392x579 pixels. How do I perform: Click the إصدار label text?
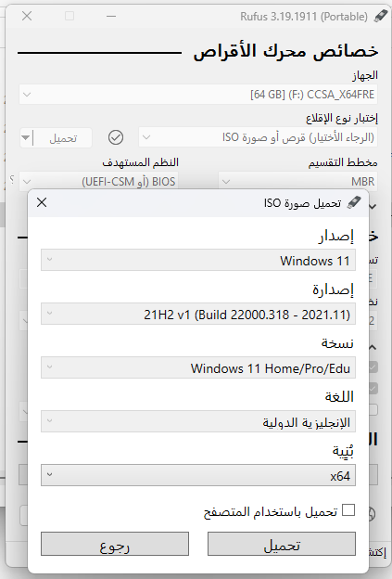pos(336,236)
